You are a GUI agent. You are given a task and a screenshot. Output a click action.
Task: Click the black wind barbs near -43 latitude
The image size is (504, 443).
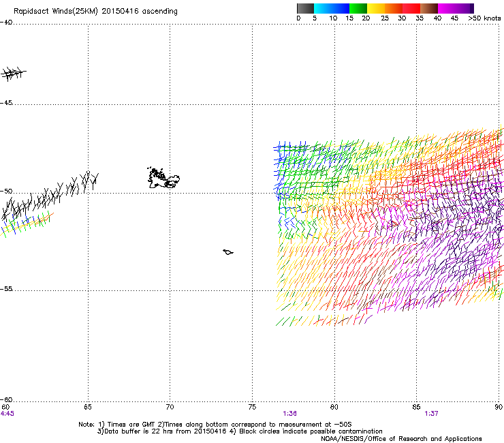coord(13,74)
